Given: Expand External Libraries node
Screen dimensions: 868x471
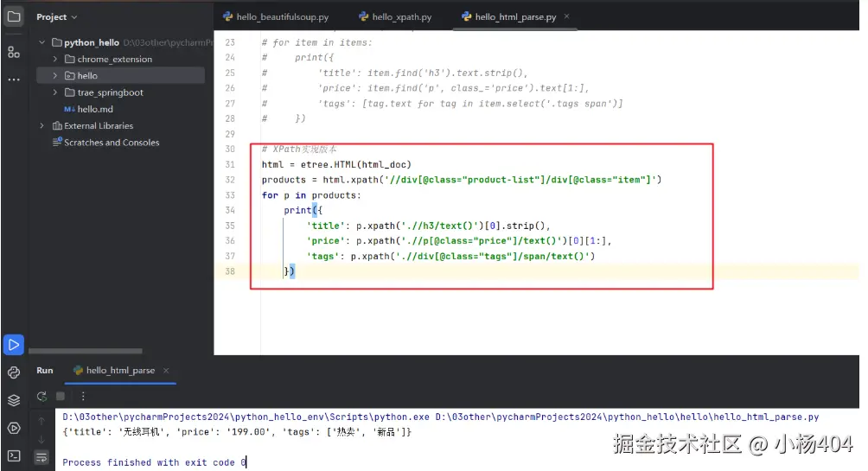Looking at the screenshot, I should point(42,125).
